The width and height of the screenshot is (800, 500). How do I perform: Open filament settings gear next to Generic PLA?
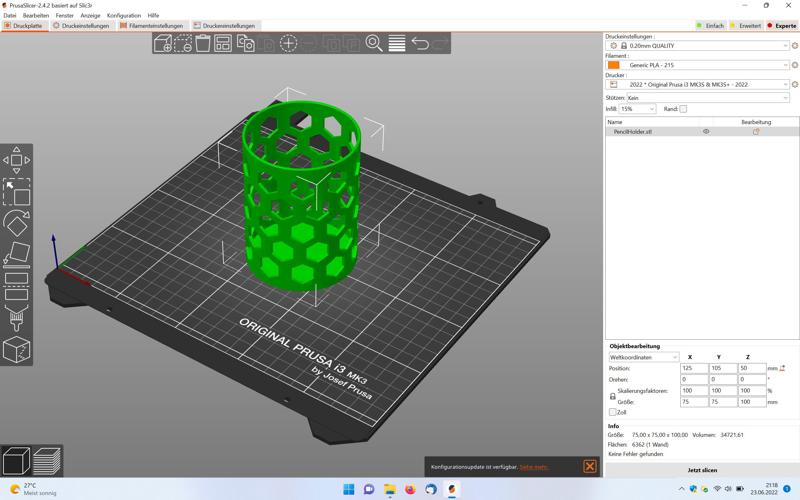pyautogui.click(x=794, y=65)
